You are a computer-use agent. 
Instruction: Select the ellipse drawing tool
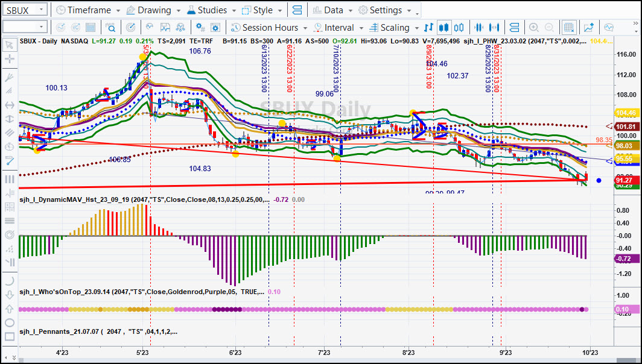click(9, 322)
